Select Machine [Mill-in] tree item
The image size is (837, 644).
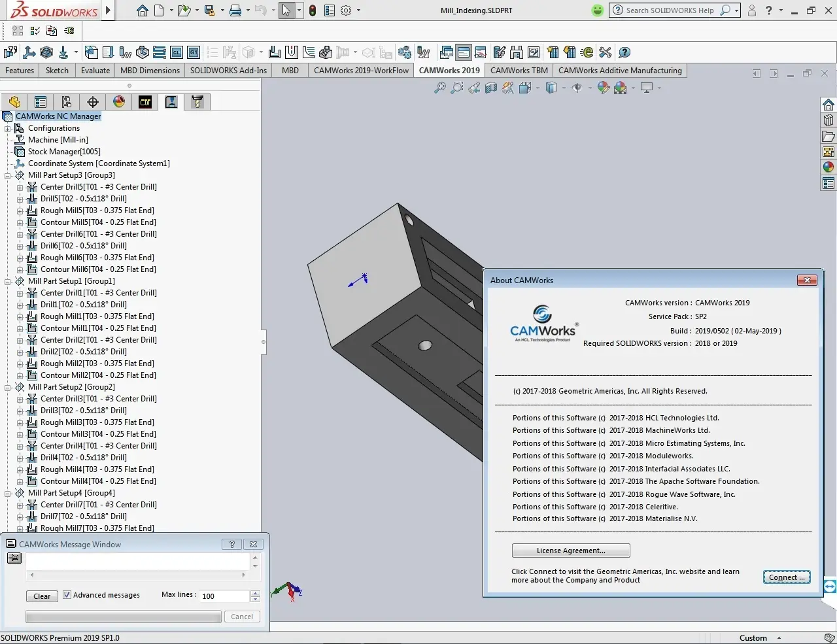click(58, 140)
